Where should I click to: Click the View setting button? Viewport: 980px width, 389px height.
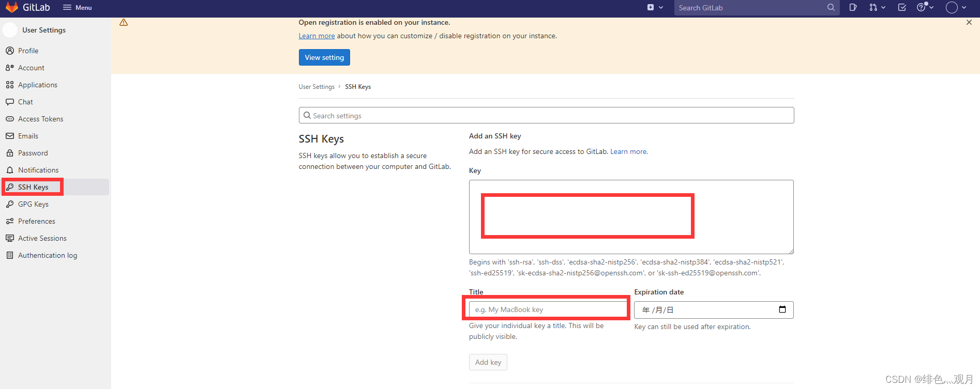click(324, 57)
